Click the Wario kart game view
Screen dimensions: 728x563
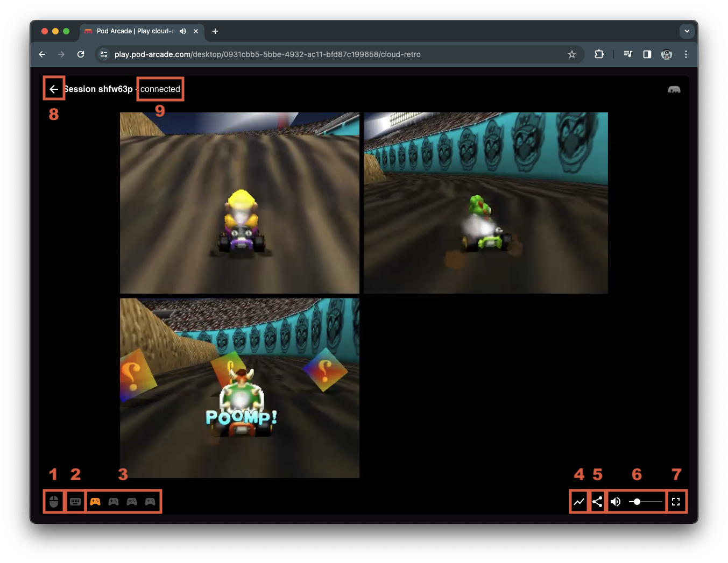(239, 203)
